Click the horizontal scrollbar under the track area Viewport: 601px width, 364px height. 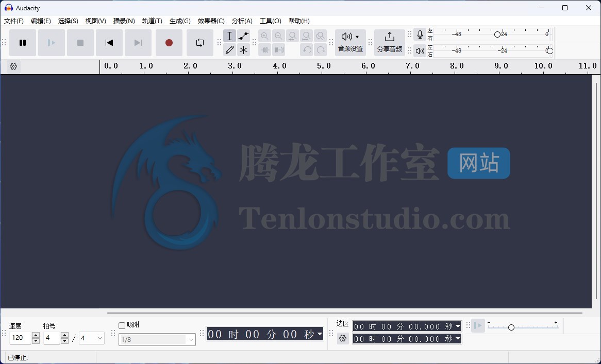coord(345,313)
